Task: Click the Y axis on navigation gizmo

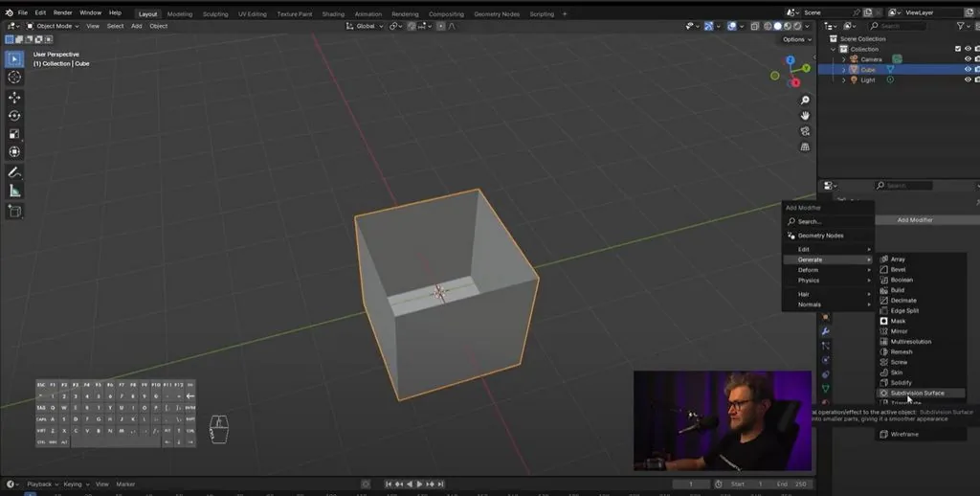Action: click(806, 68)
